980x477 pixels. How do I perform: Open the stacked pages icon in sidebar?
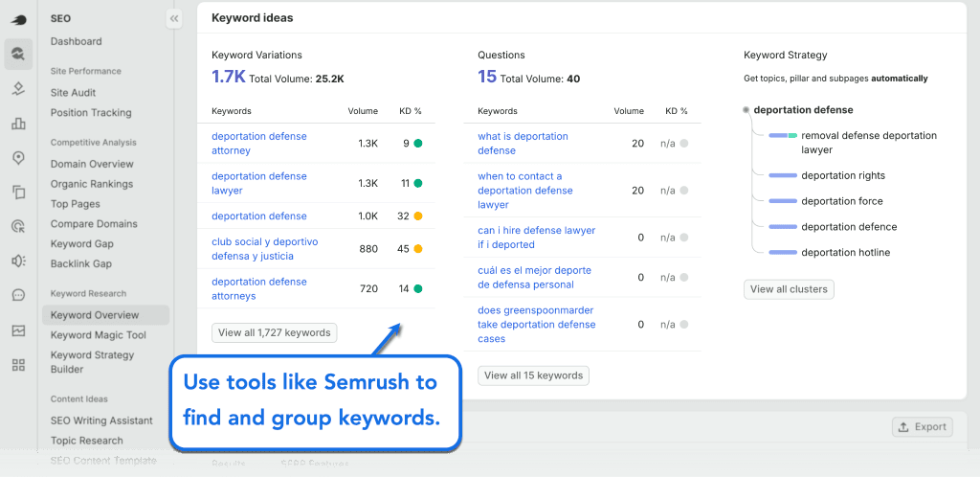pyautogui.click(x=19, y=192)
